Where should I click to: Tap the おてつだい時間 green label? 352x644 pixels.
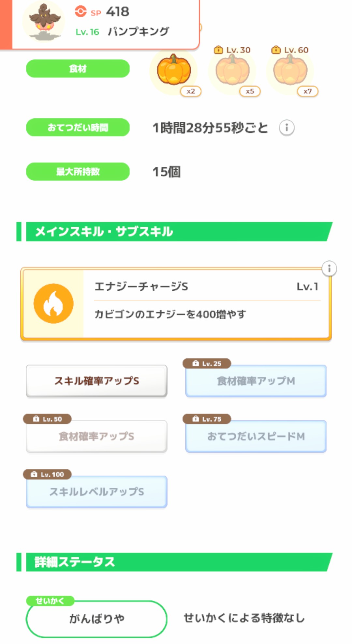pyautogui.click(x=78, y=127)
